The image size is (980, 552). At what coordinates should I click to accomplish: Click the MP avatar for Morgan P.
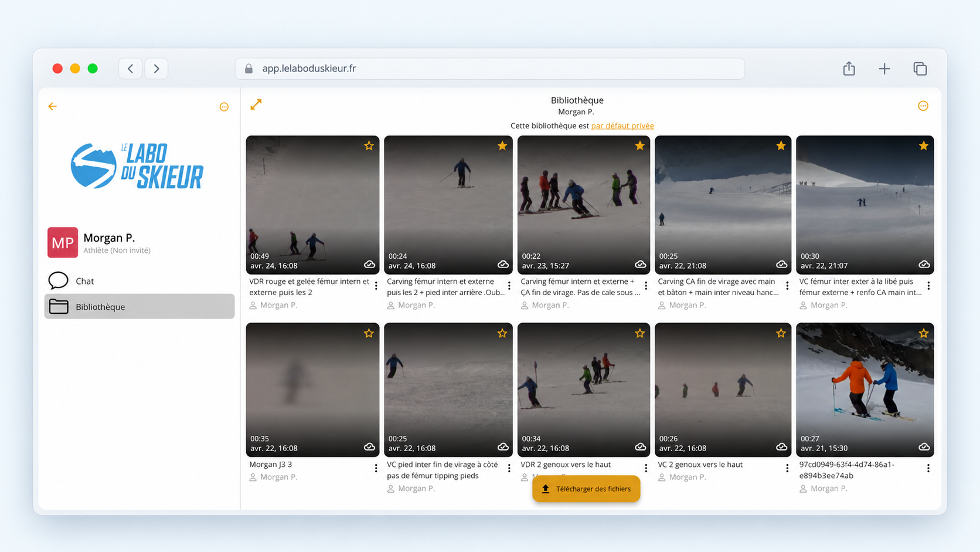[63, 242]
